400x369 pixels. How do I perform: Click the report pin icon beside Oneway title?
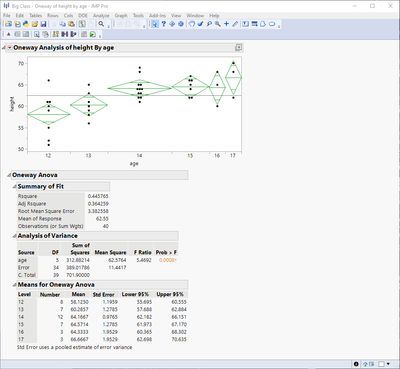(238, 48)
